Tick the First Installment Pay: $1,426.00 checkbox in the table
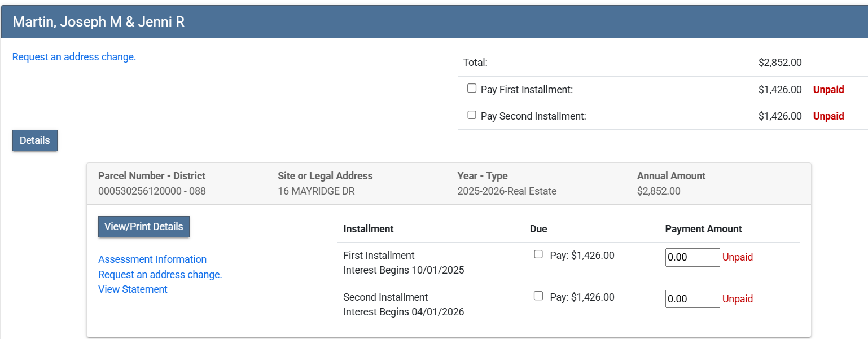The height and width of the screenshot is (339, 868). (538, 254)
